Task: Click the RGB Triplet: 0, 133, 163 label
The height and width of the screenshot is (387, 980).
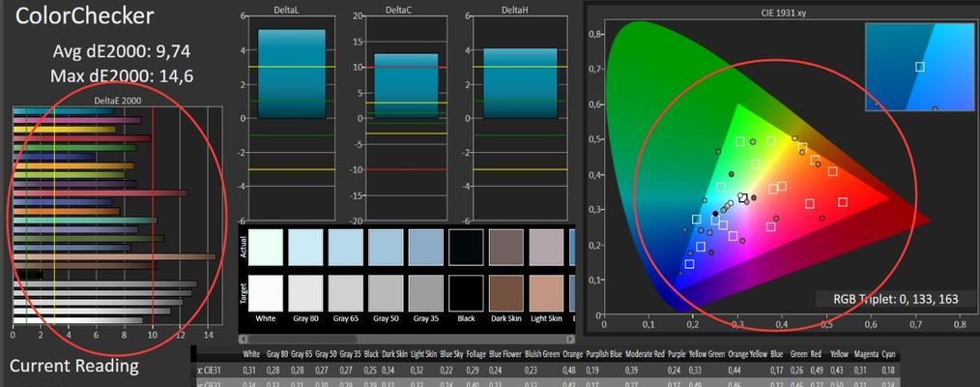Action: pos(896,300)
